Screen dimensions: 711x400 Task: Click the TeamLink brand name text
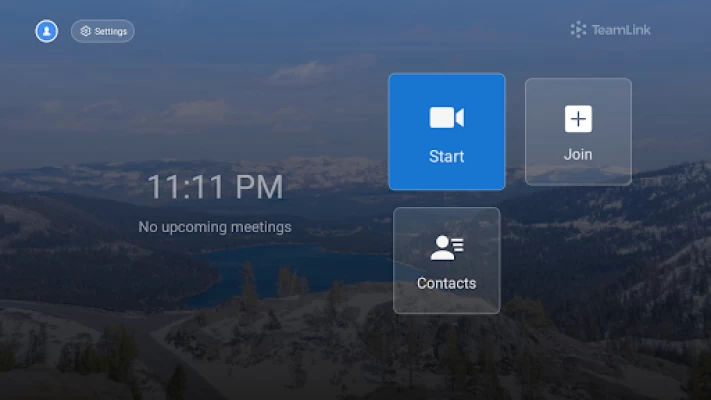coord(621,30)
